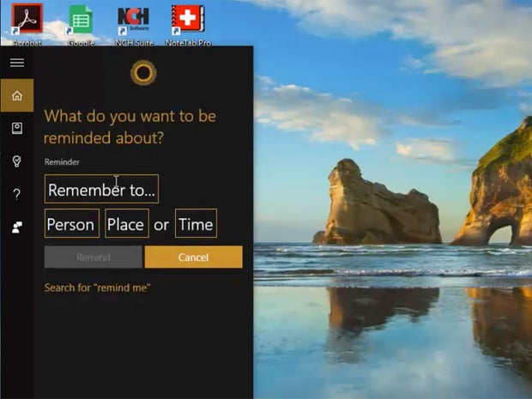Image resolution: width=532 pixels, height=399 pixels.
Task: Open Cortana help question mark
Action: click(16, 194)
